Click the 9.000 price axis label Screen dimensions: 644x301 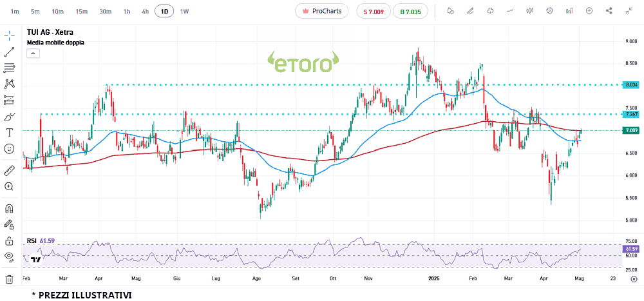tap(631, 41)
